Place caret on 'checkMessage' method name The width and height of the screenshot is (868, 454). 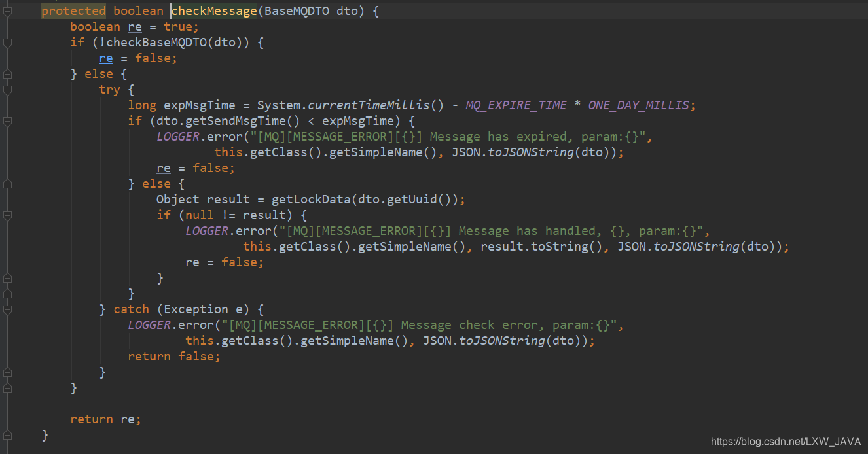click(214, 11)
